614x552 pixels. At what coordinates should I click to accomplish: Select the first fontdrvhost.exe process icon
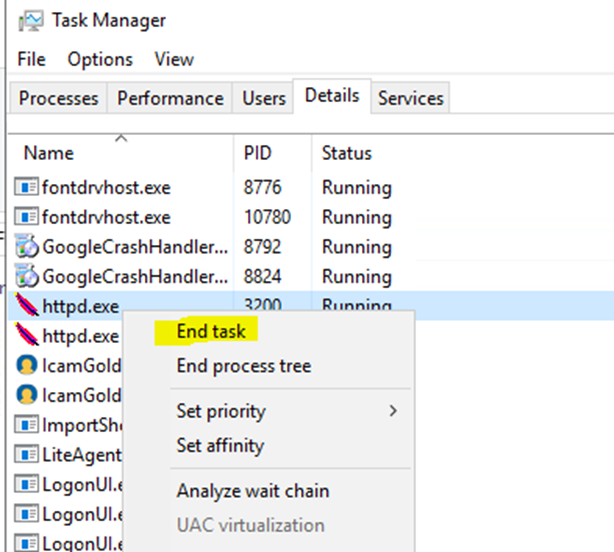coord(26,187)
